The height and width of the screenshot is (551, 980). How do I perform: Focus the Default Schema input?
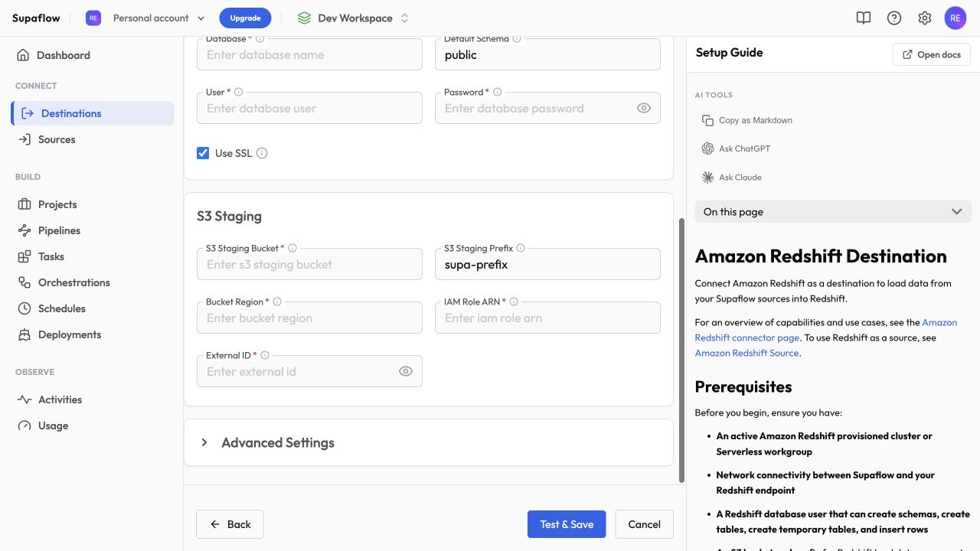click(547, 54)
